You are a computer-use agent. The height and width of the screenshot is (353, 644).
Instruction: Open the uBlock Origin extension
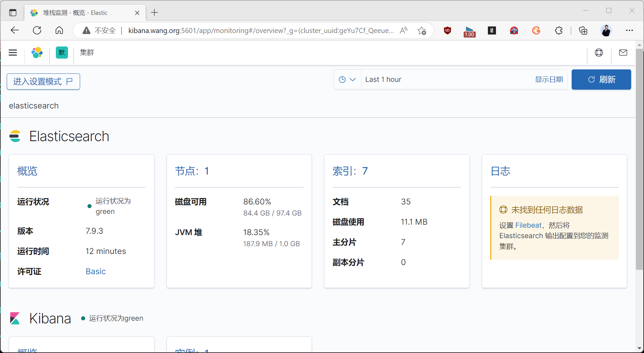(448, 31)
